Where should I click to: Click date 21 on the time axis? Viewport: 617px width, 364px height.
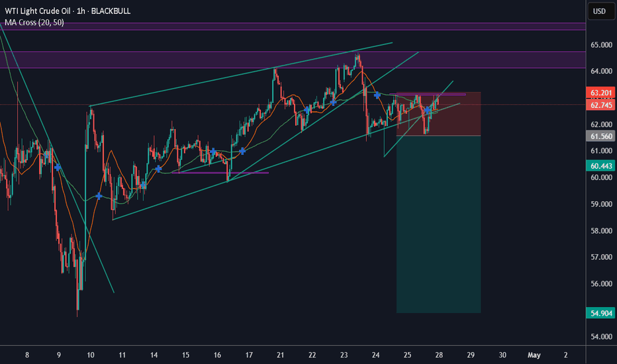(x=280, y=355)
